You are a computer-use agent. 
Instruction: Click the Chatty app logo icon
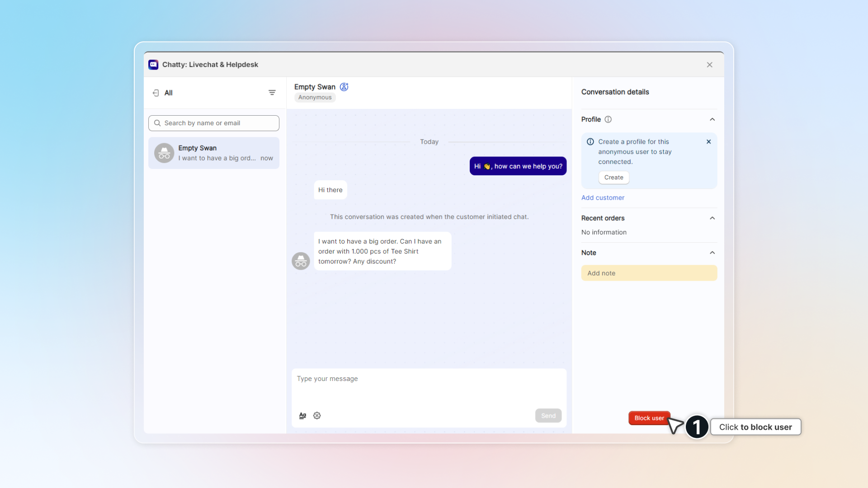pyautogui.click(x=153, y=65)
